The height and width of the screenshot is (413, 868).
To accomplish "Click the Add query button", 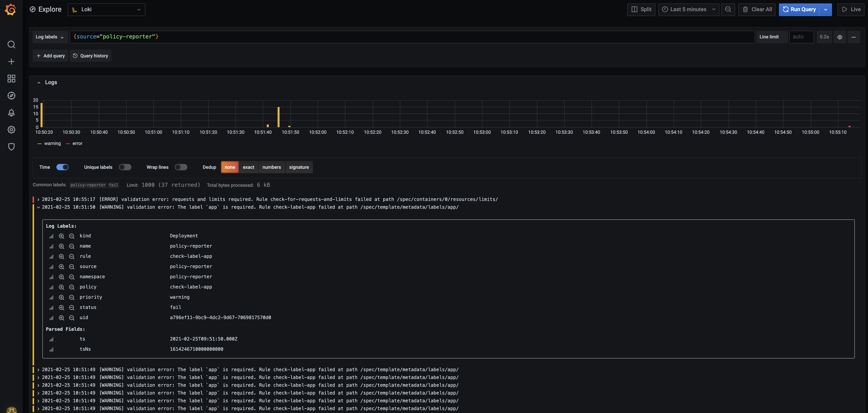I will (x=50, y=56).
